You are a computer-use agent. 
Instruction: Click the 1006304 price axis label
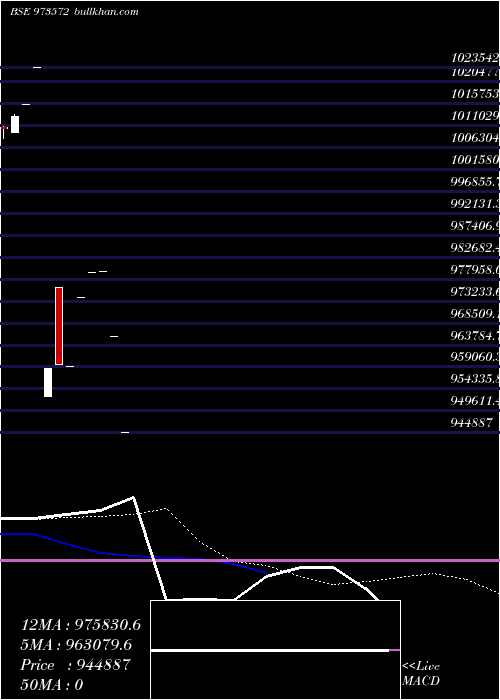(x=475, y=138)
